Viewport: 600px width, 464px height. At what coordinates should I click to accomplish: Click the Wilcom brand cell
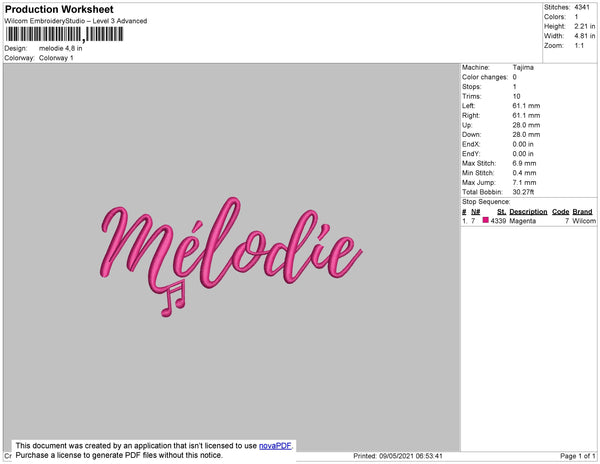coord(584,221)
